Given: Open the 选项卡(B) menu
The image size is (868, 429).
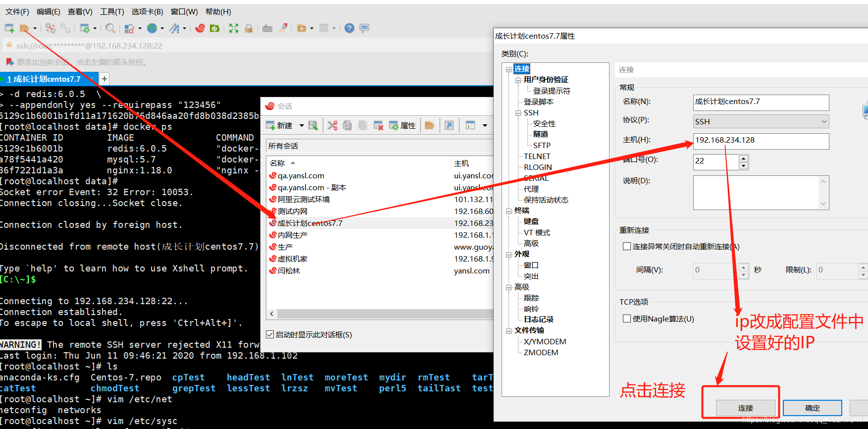Looking at the screenshot, I should (147, 11).
